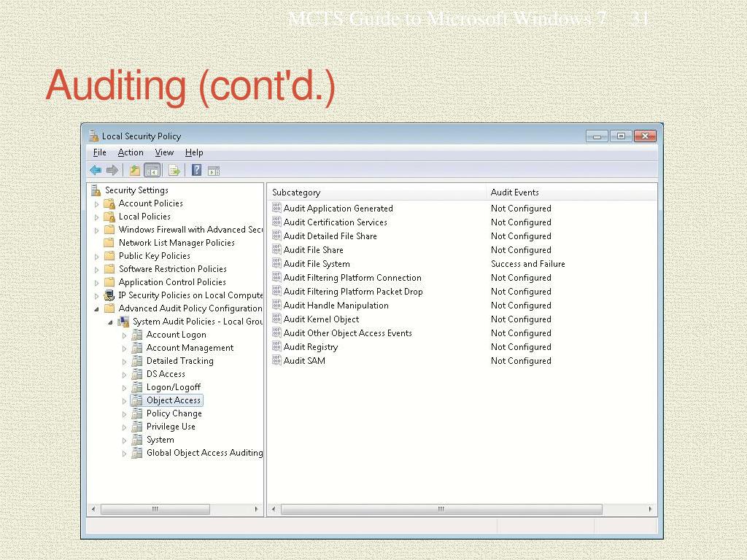
Task: Select Network List Manager Policies
Action: click(x=177, y=243)
